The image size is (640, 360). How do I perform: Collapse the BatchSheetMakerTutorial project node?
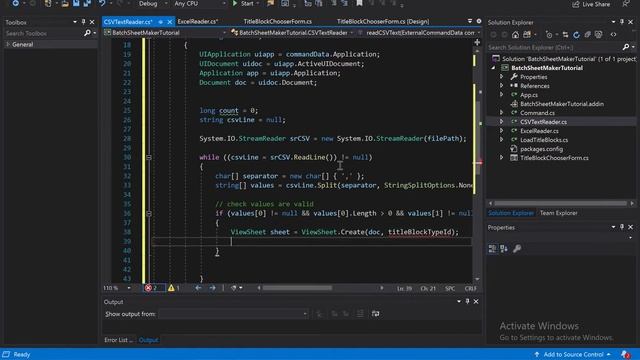[x=493, y=68]
